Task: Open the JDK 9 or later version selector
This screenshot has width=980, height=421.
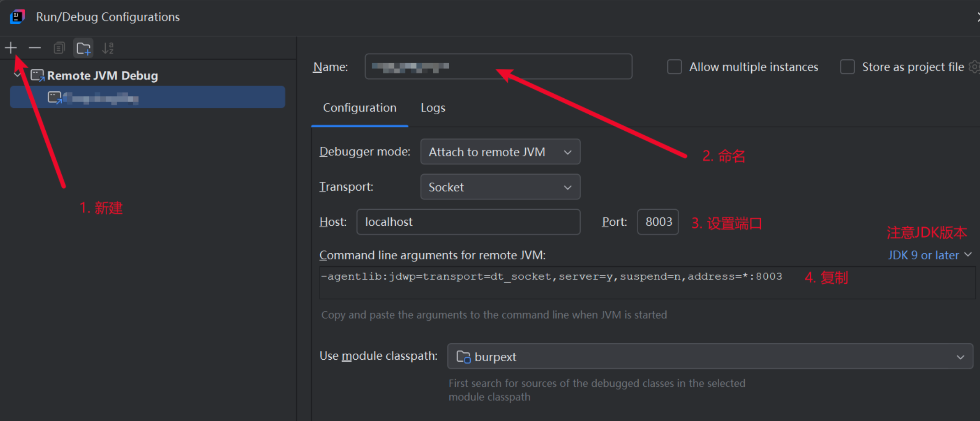Action: (x=930, y=255)
